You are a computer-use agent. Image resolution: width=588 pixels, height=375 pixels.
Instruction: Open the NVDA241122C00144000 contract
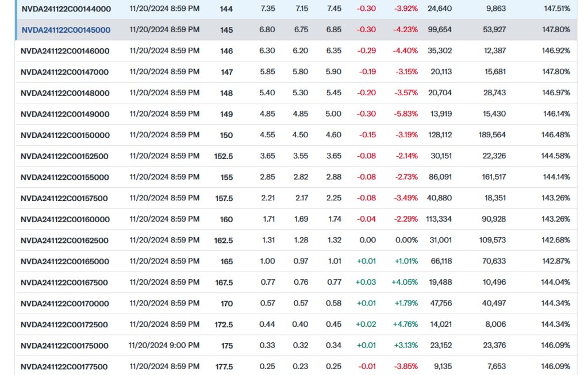tap(66, 9)
